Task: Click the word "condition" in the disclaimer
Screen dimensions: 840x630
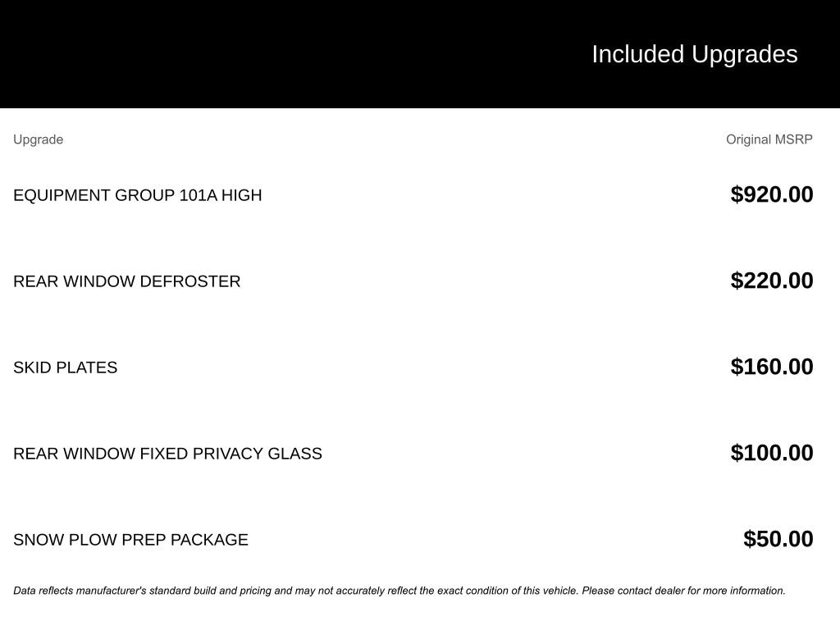Action: point(485,591)
